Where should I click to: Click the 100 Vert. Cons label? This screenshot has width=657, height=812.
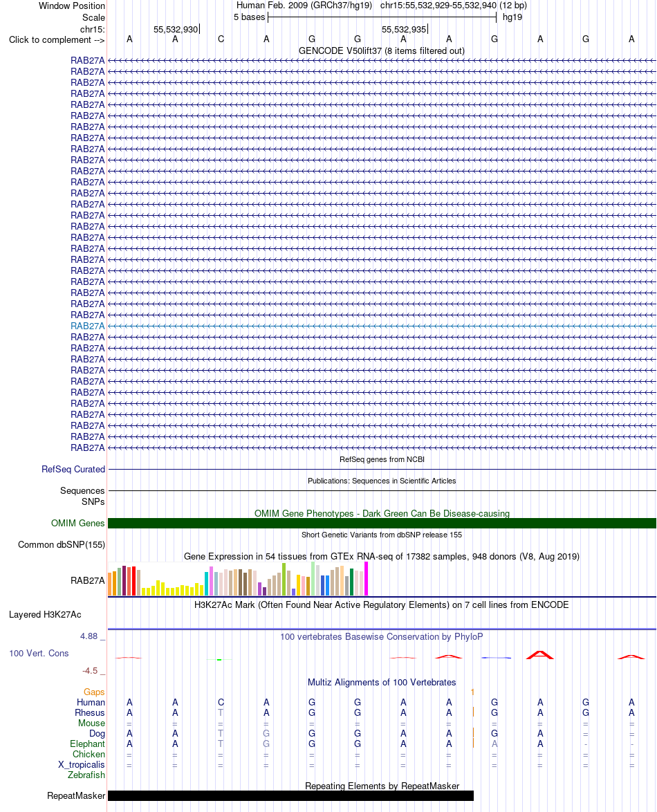(39, 654)
